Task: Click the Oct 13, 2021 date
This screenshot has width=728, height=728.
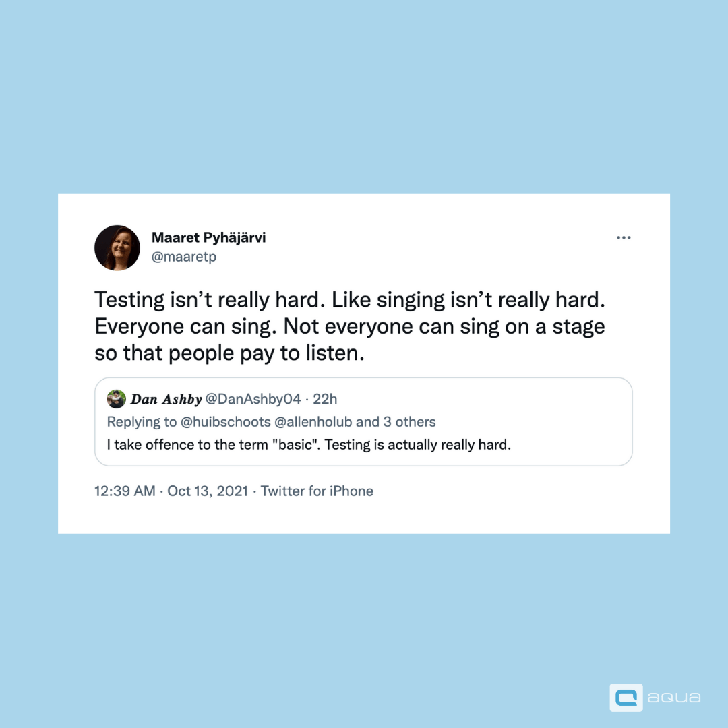Action: tap(208, 491)
